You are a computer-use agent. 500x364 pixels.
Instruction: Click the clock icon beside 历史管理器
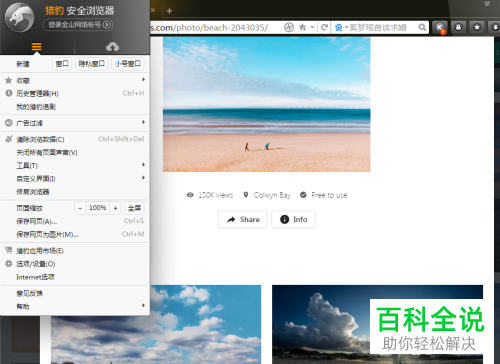(x=9, y=93)
